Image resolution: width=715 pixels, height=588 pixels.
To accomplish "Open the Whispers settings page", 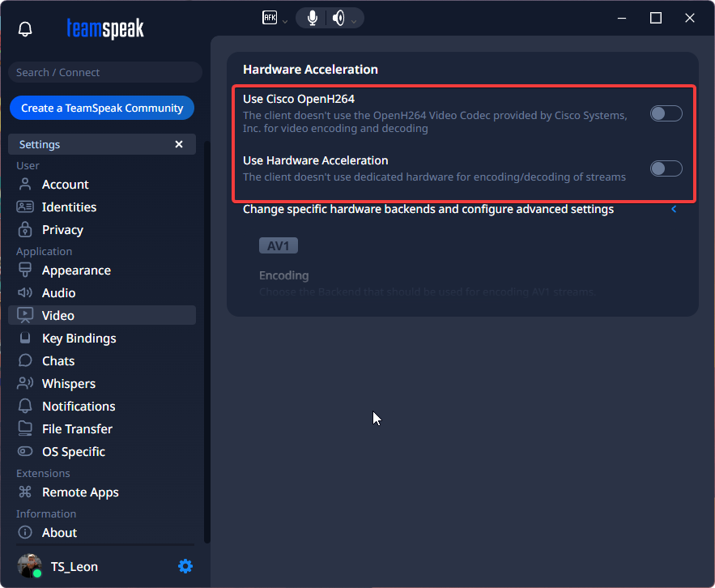I will [x=69, y=384].
